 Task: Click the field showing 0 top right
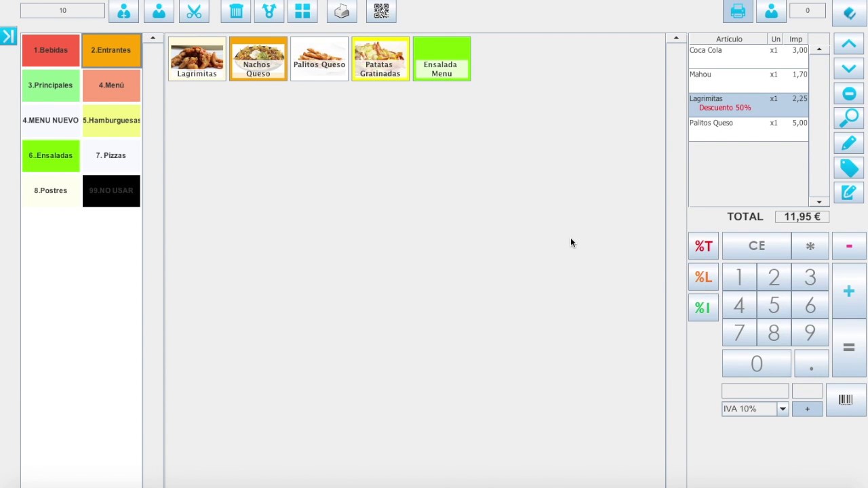pyautogui.click(x=807, y=10)
